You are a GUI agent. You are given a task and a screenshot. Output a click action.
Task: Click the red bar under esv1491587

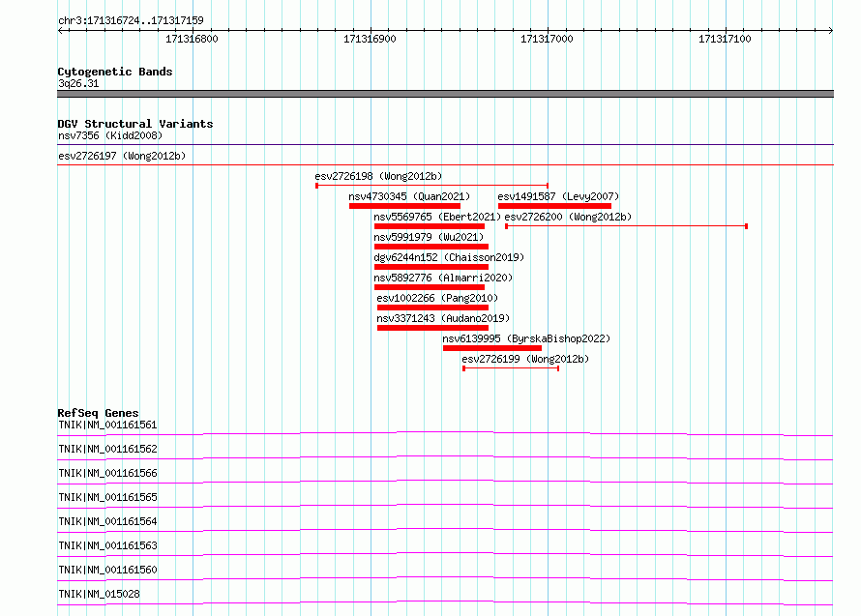coord(554,206)
